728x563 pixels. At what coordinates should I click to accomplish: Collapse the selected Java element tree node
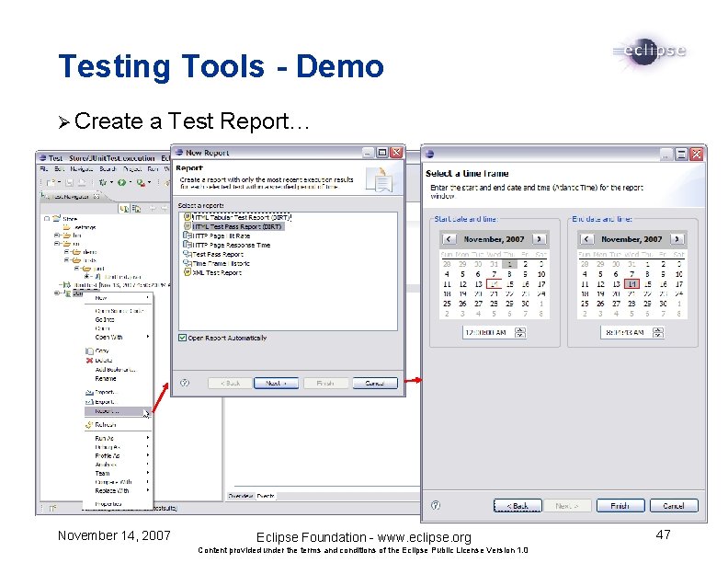coord(57,293)
